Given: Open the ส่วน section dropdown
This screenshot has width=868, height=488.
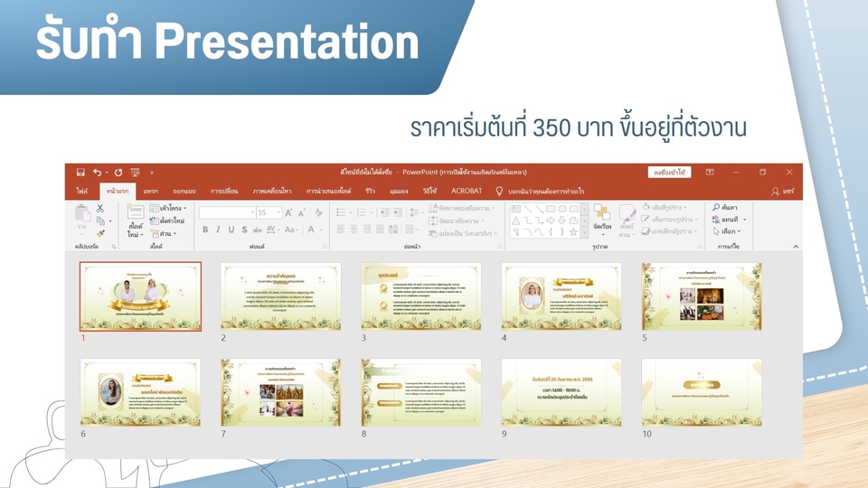Looking at the screenshot, I should tap(164, 233).
